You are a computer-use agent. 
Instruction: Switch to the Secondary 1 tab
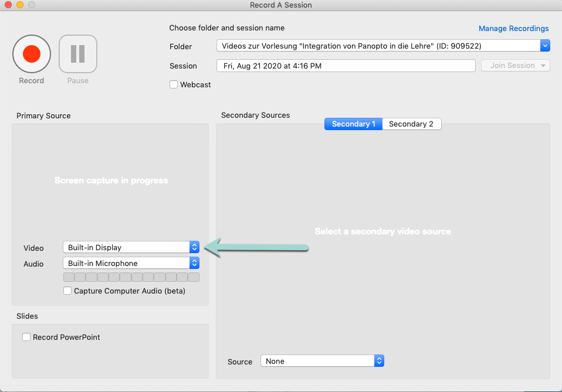(x=353, y=124)
